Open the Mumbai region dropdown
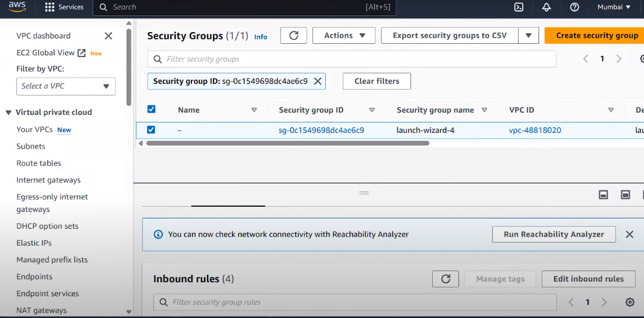The image size is (644, 318). (614, 7)
